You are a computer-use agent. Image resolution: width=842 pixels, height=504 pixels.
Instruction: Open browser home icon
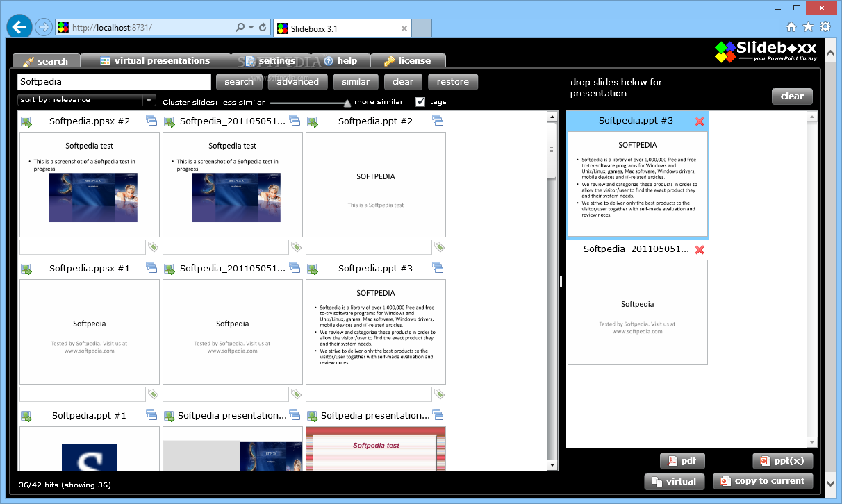(791, 27)
